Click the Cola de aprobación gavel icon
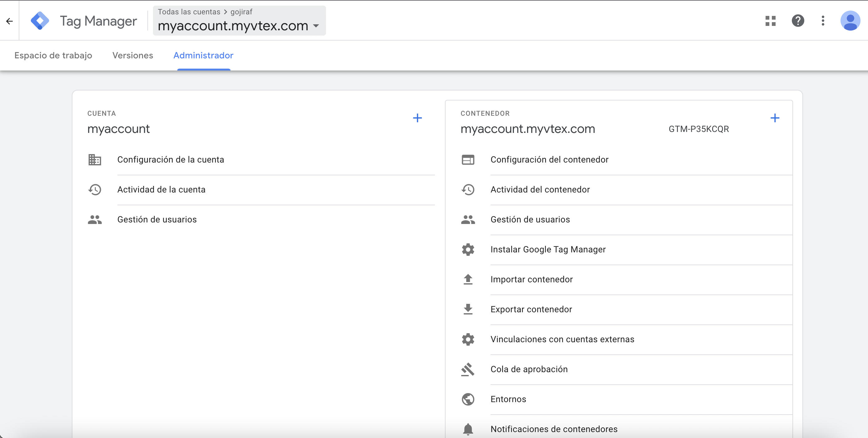 pyautogui.click(x=468, y=369)
